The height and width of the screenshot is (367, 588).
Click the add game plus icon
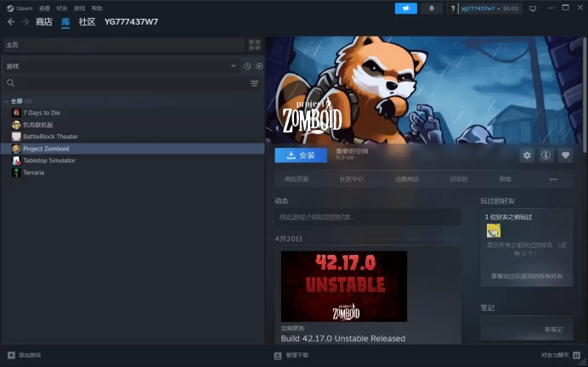coord(11,355)
